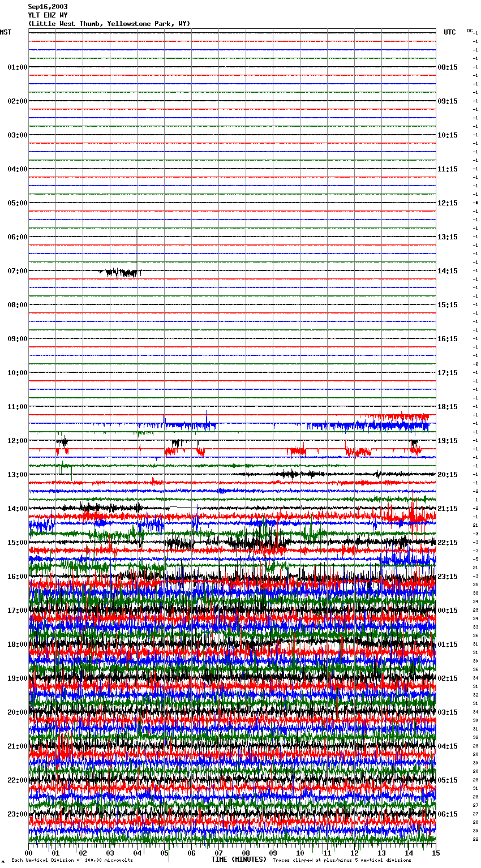Click the DC column label

tap(470, 31)
